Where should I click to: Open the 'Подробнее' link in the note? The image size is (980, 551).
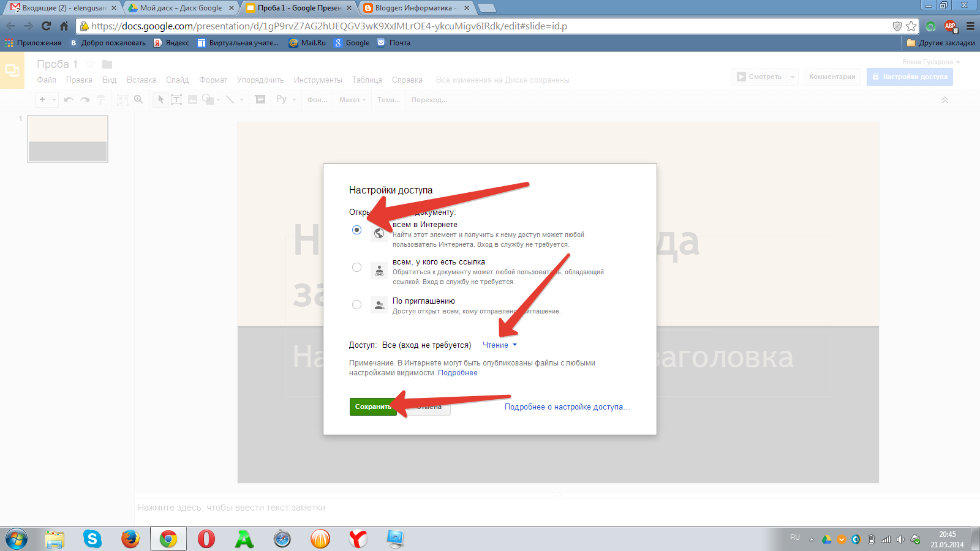coord(458,373)
